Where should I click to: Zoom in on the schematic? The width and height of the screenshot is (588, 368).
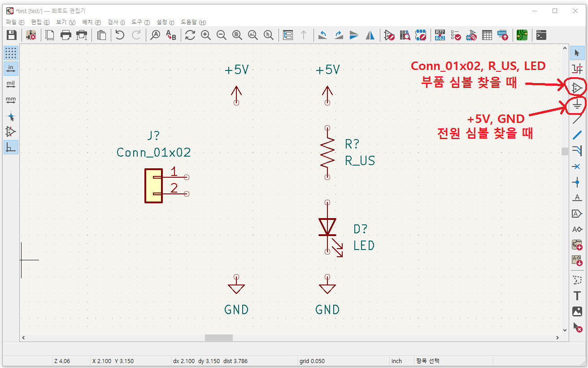pyautogui.click(x=206, y=35)
